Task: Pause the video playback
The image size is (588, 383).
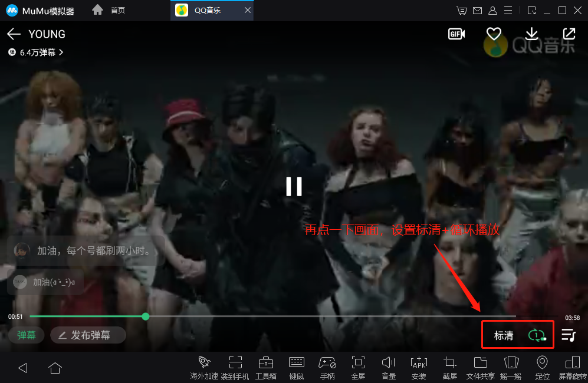Action: [294, 186]
